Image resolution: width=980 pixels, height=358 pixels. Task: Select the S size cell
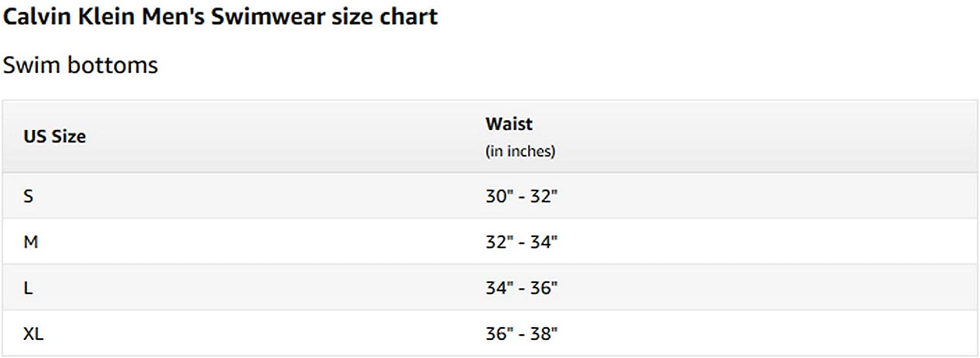[x=28, y=196]
